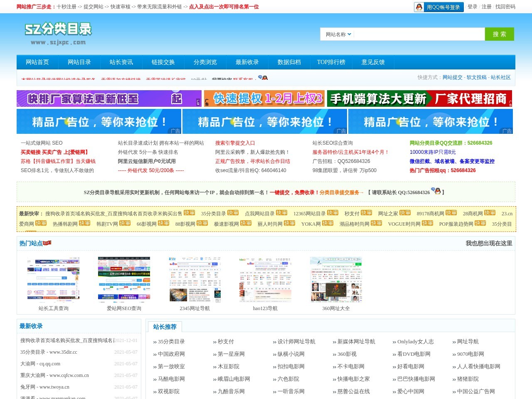Click the 快审 badge next to 韩剧TV网

tap(125, 223)
